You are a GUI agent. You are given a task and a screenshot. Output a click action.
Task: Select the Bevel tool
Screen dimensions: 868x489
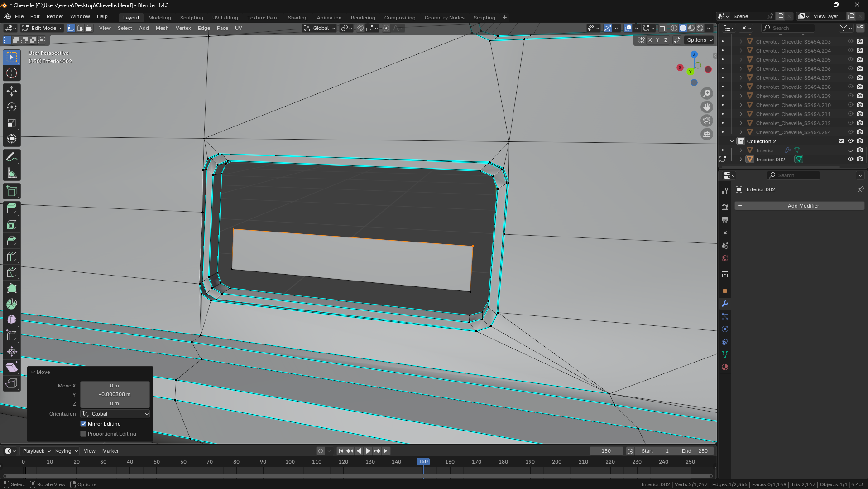[12, 241]
